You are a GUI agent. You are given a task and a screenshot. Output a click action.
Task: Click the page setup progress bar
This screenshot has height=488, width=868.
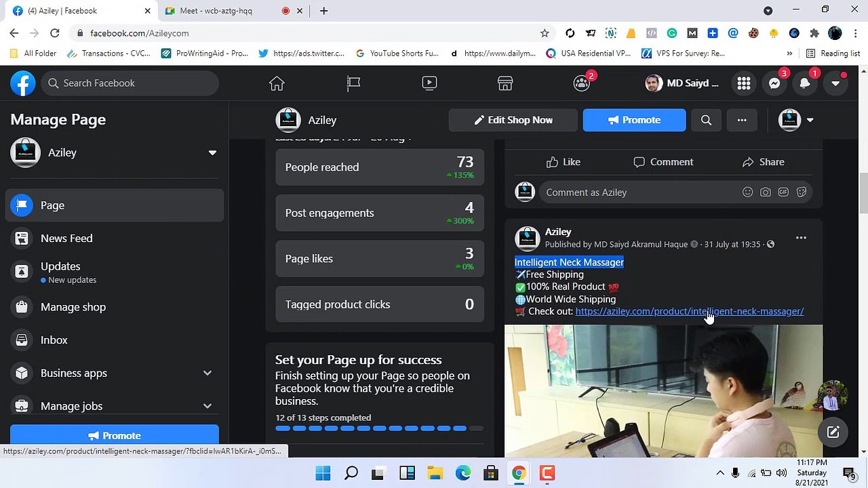coord(380,428)
